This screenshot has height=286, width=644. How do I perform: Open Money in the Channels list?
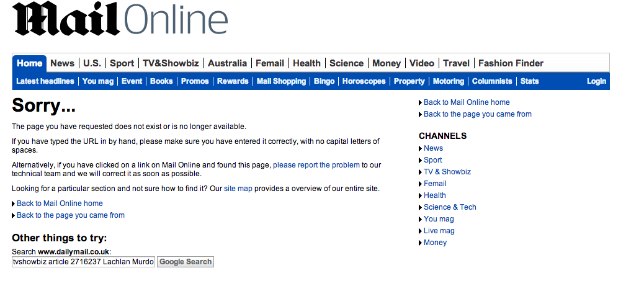coord(435,243)
